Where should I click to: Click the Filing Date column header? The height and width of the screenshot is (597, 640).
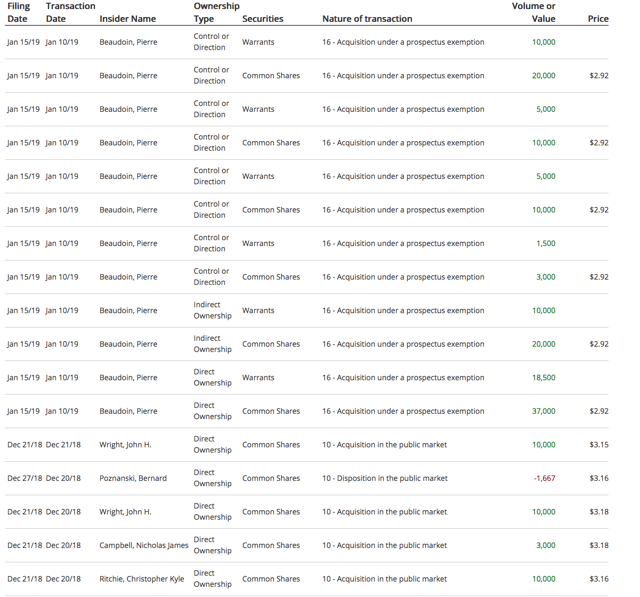(19, 12)
